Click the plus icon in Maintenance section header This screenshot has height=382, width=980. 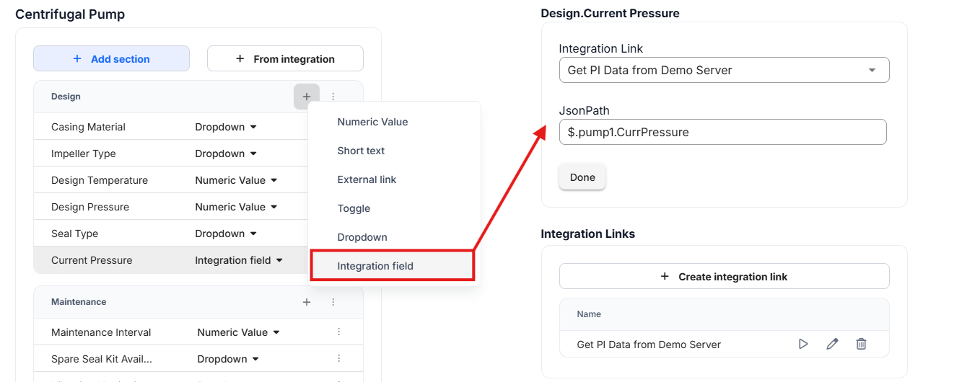(x=307, y=302)
